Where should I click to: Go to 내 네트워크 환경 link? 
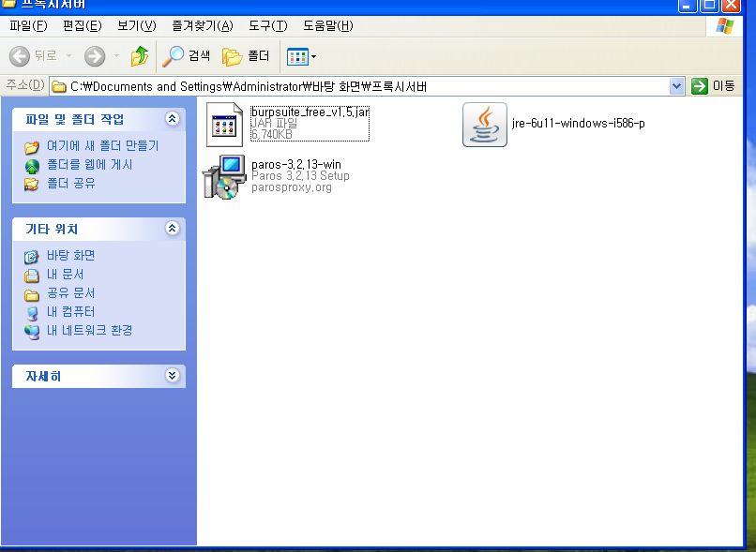tap(90, 331)
